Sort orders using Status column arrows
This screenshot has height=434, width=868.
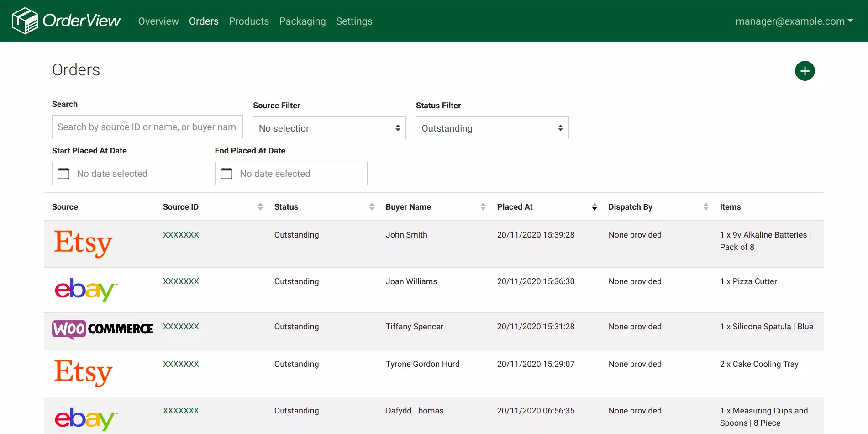[371, 207]
